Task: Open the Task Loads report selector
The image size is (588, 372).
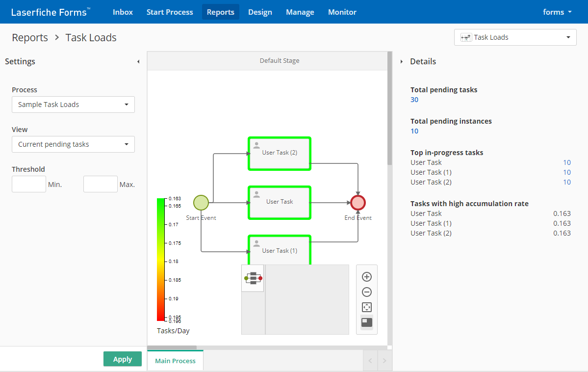Action: click(x=515, y=37)
